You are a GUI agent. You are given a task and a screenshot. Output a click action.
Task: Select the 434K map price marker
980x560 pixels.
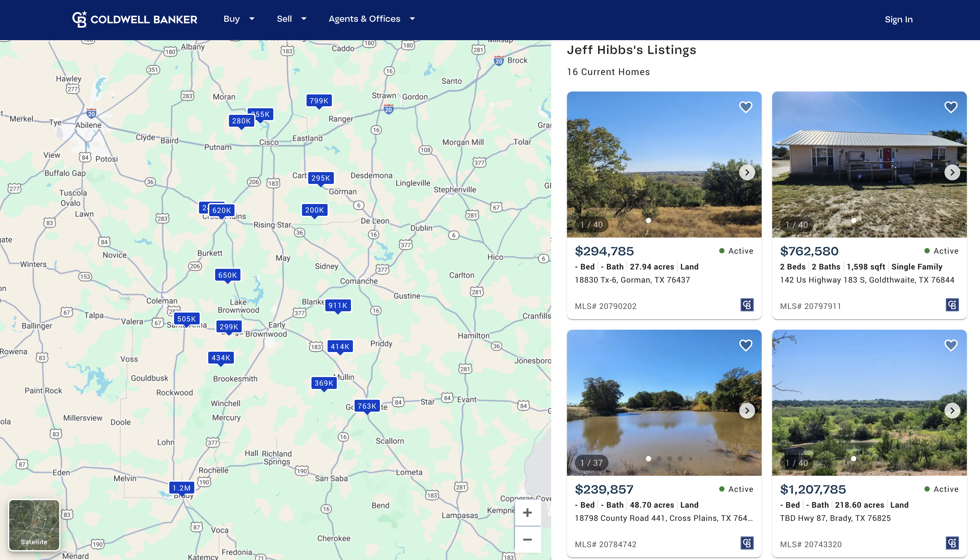(221, 358)
